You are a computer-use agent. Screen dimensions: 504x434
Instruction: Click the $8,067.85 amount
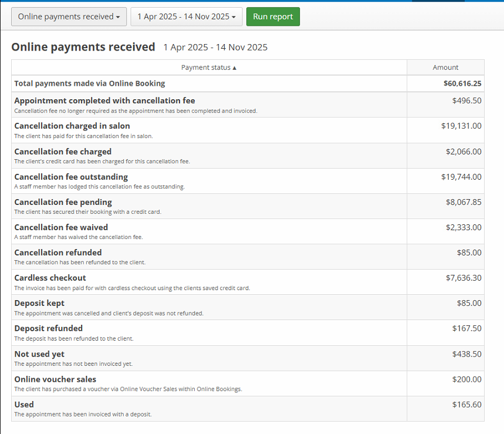pos(464,202)
